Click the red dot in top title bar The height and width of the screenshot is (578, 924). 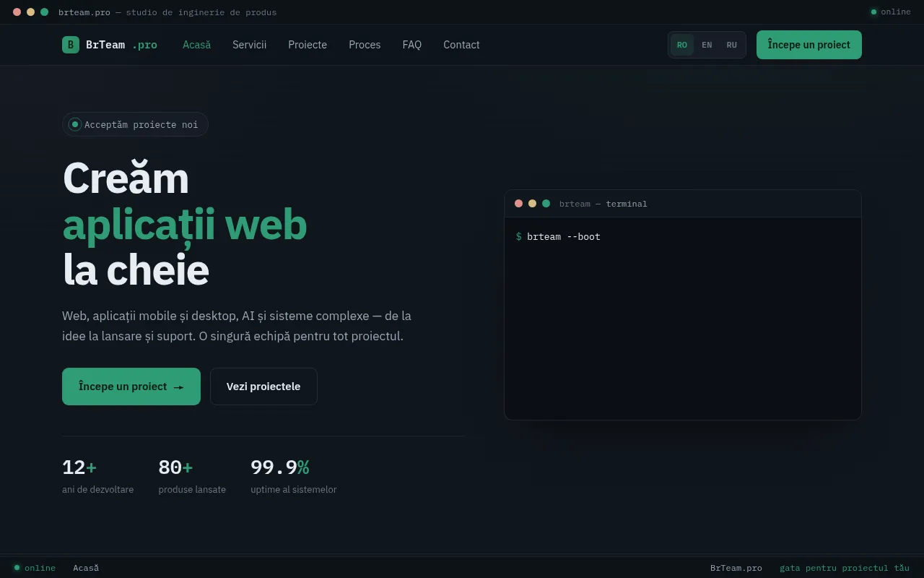pos(17,12)
